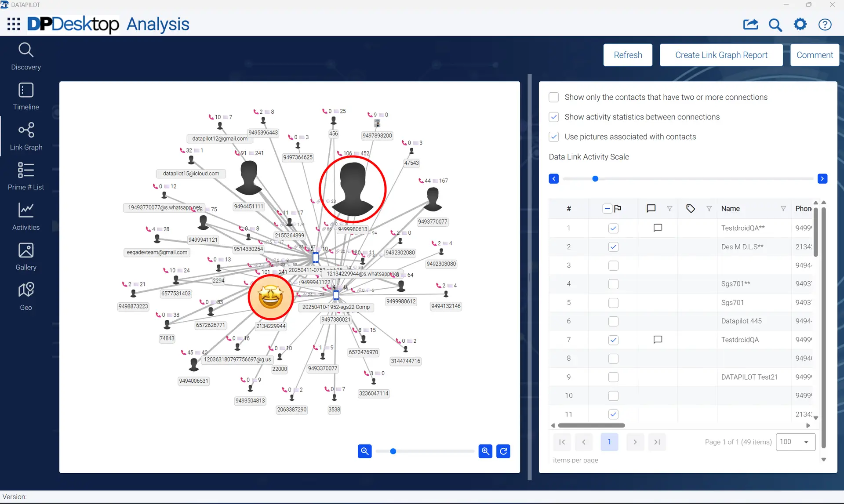Open the help question mark icon

pyautogui.click(x=825, y=25)
